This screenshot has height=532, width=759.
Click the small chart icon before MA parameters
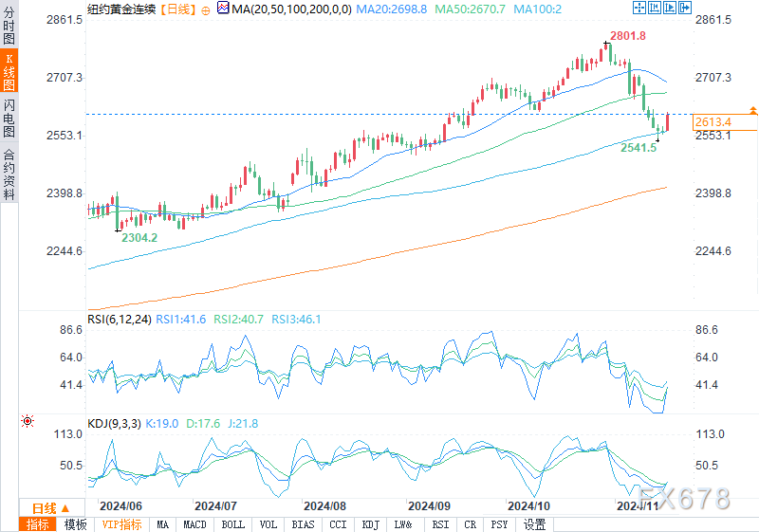tap(222, 9)
